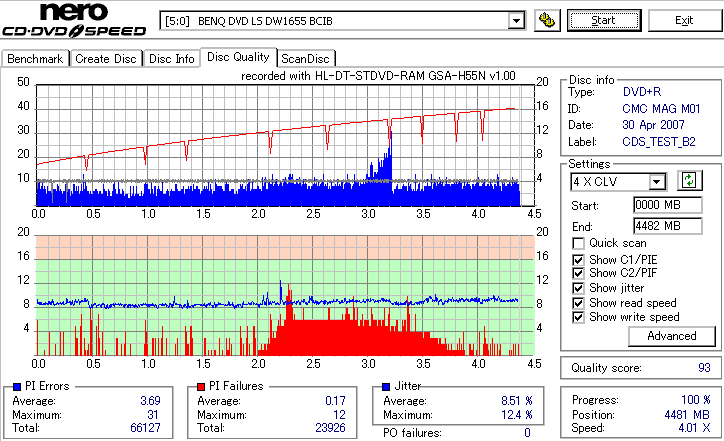Viewport: 724px width, 441px height.
Task: Turn off Show write speed checkbox
Action: (578, 318)
